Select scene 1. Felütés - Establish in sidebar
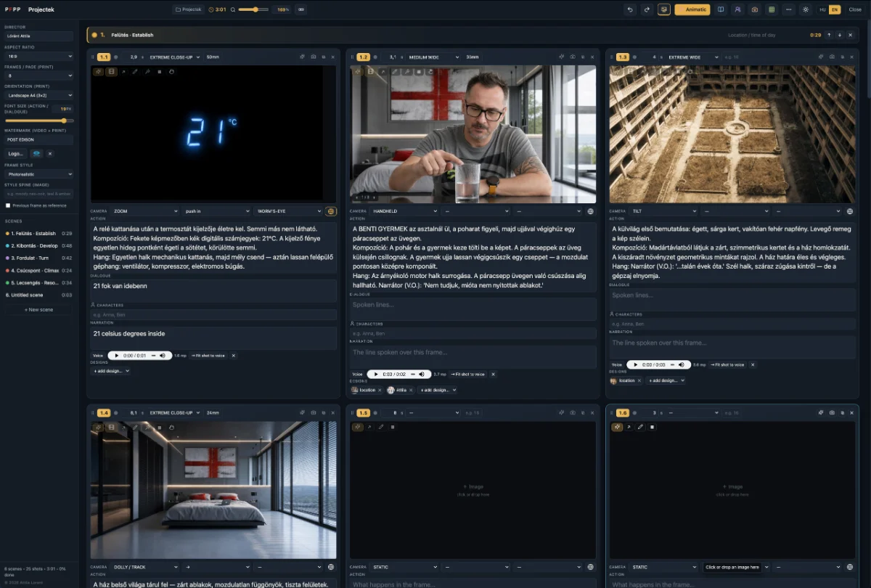 click(38, 233)
